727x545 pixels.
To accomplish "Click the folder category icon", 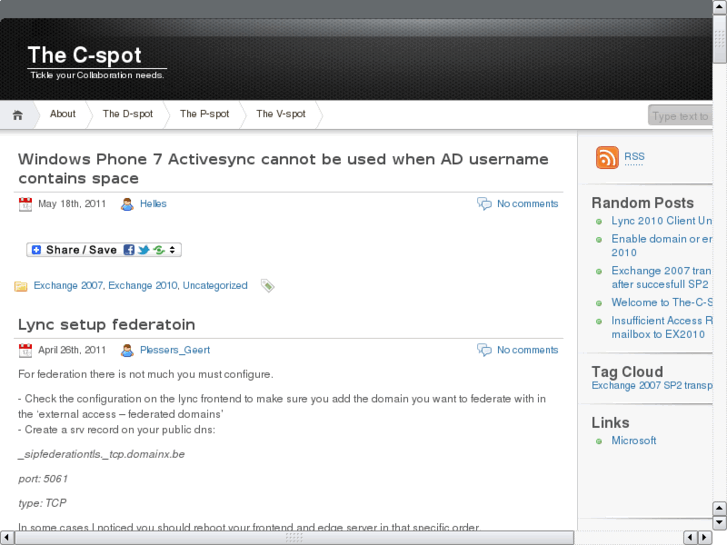I will (21, 286).
